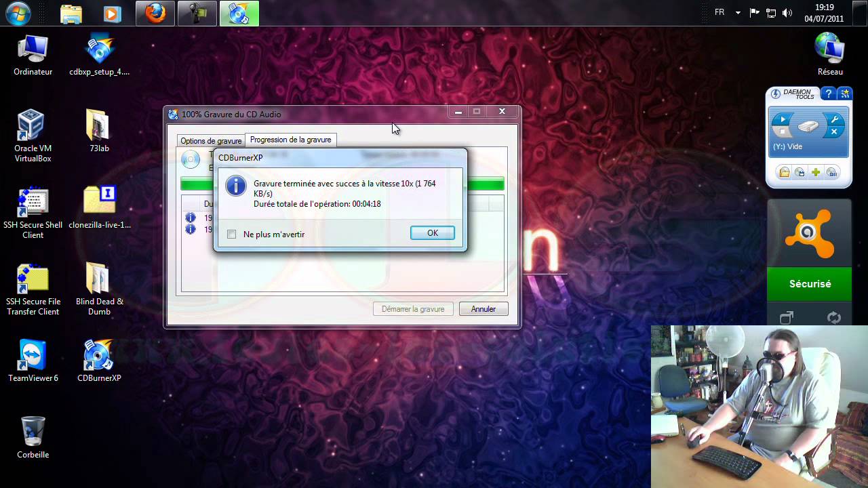Click the blue info icon in the CDBurnerXP dialog
The image size is (868, 488).
click(x=236, y=185)
